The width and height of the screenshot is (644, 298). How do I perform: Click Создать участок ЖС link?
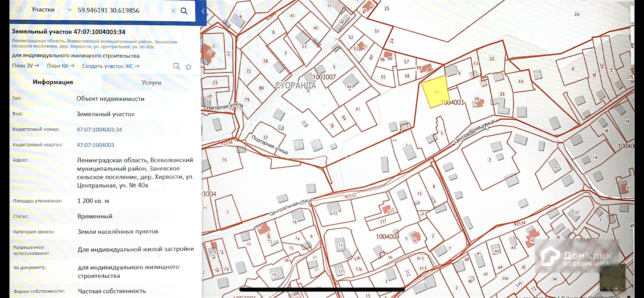(111, 66)
